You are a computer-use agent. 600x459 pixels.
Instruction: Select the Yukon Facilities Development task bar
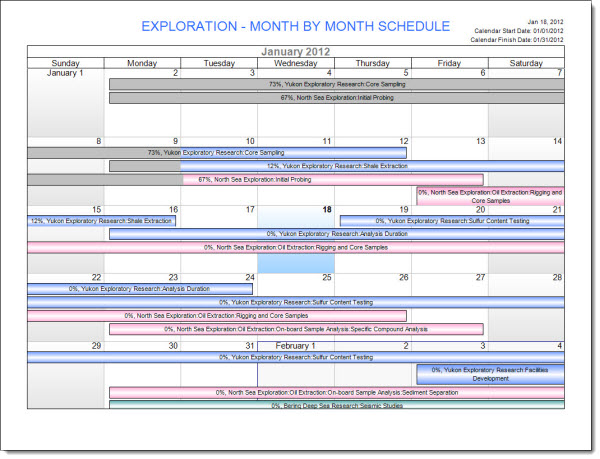pyautogui.click(x=490, y=374)
